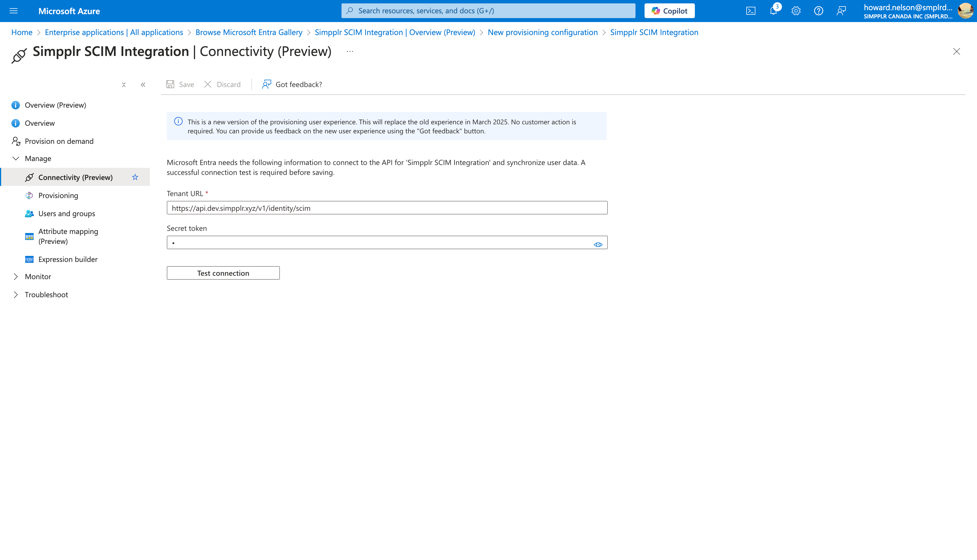Click the Microsoft Azure home title
Screen dimensions: 977x560
pos(69,11)
